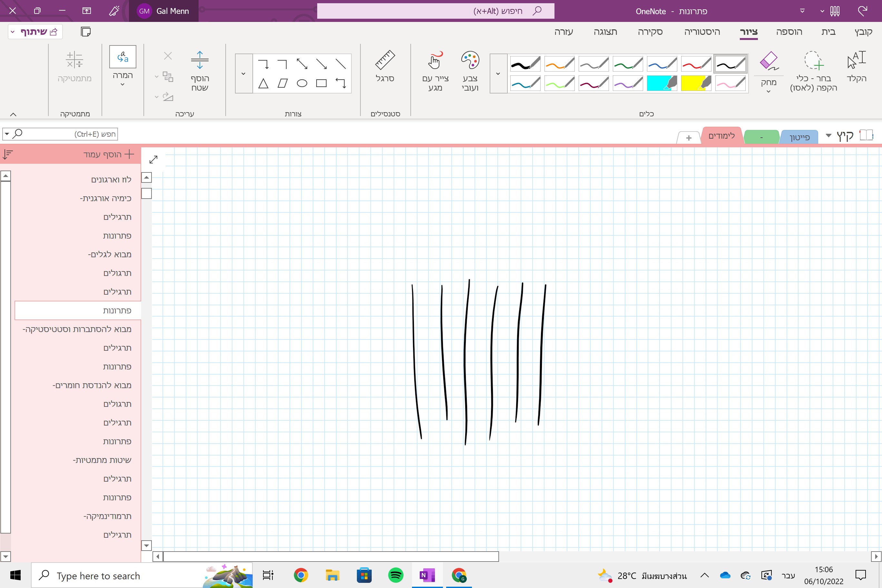882x588 pixels.
Task: Select the rectangle shape
Action: tap(321, 83)
